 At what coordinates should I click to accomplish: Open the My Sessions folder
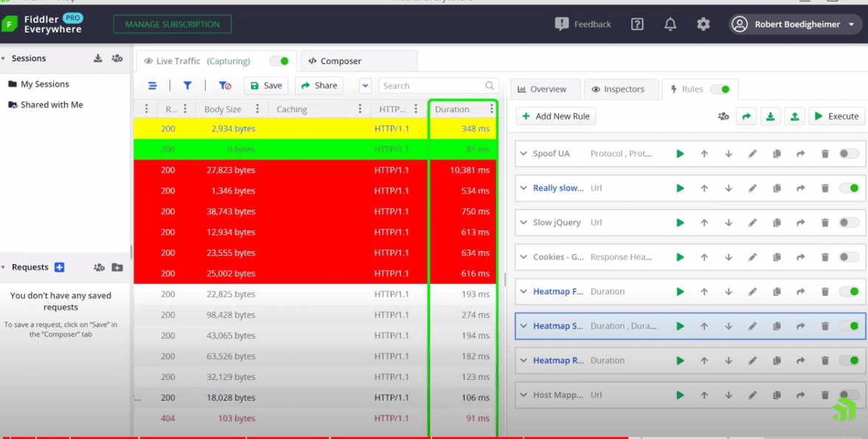click(x=39, y=84)
